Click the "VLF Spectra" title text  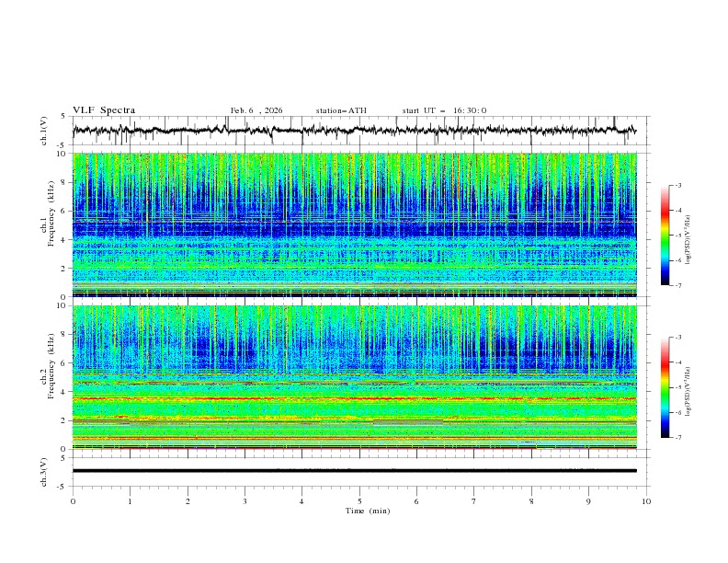click(104, 110)
